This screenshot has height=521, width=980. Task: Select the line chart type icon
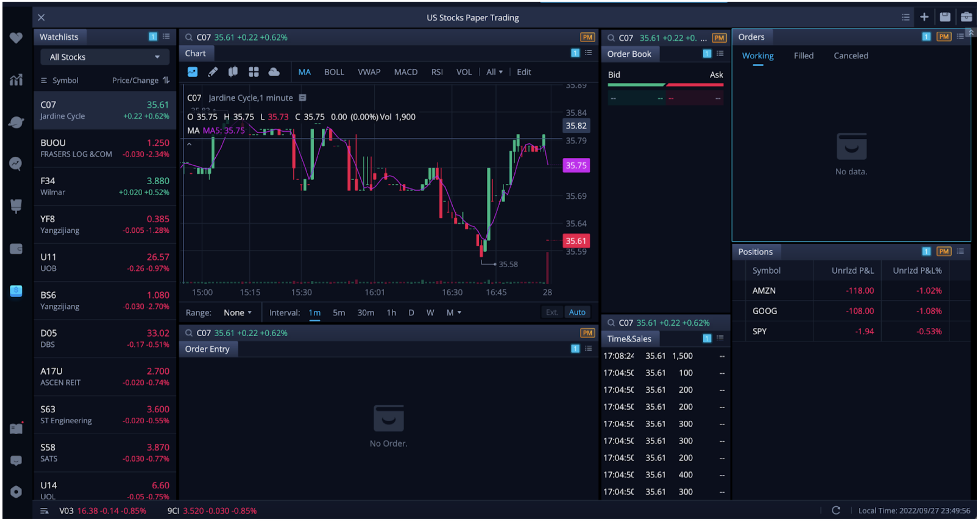(193, 72)
